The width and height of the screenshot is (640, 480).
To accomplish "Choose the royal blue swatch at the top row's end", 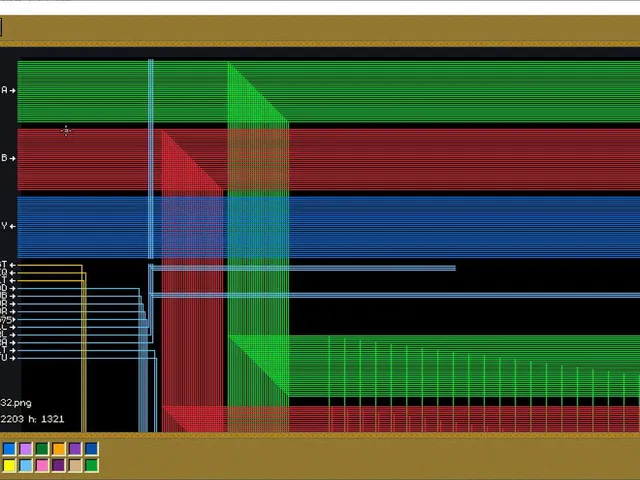I will [x=91, y=449].
